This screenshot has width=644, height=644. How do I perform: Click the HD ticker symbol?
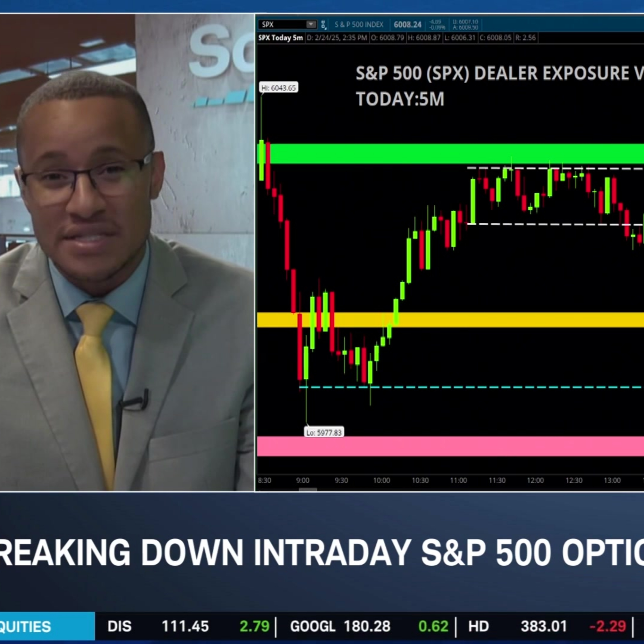point(478,626)
